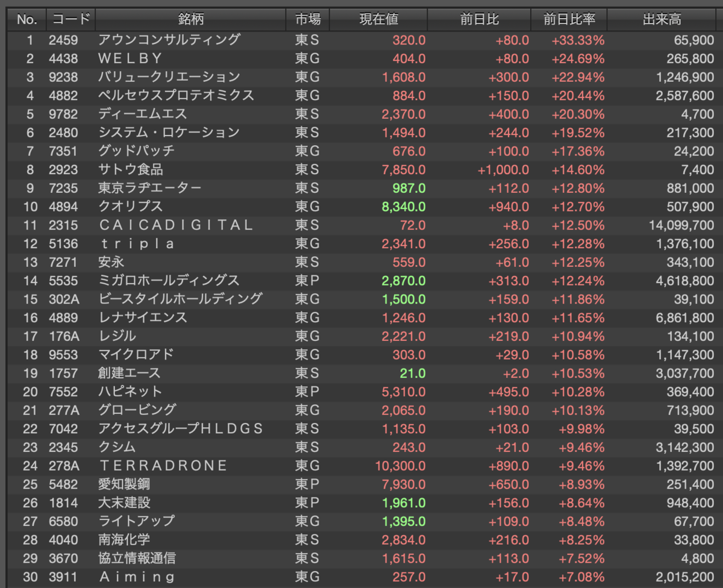Select ビースタイルホールディング stock name
Screen dimensions: 723x588
click(x=180, y=299)
